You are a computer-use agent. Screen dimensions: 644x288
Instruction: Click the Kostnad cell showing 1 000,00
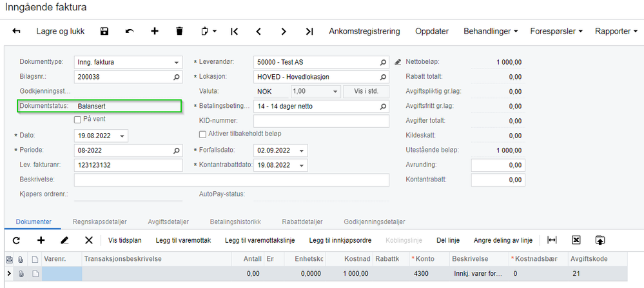pos(350,274)
